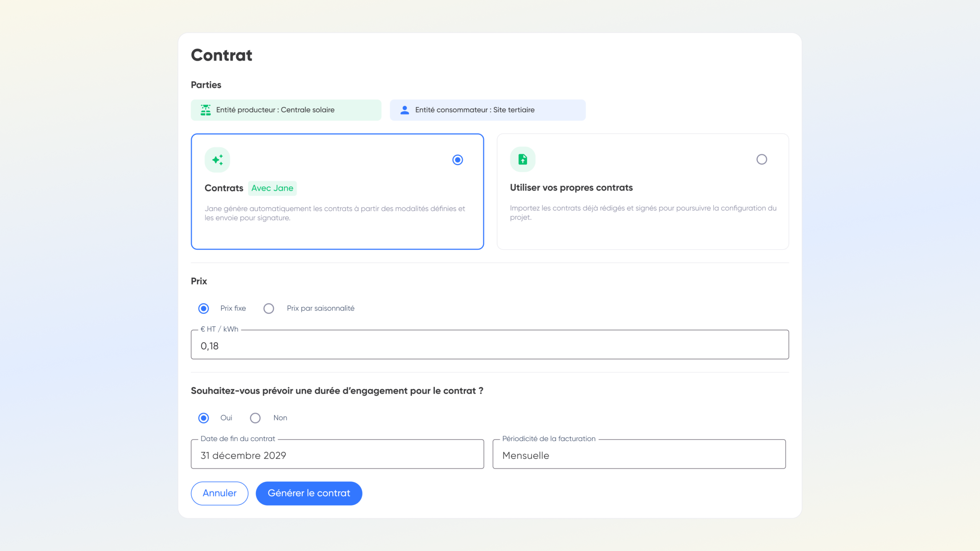Screen dimensions: 980x551
Task: Click the consumer person icon
Action: [x=405, y=110]
